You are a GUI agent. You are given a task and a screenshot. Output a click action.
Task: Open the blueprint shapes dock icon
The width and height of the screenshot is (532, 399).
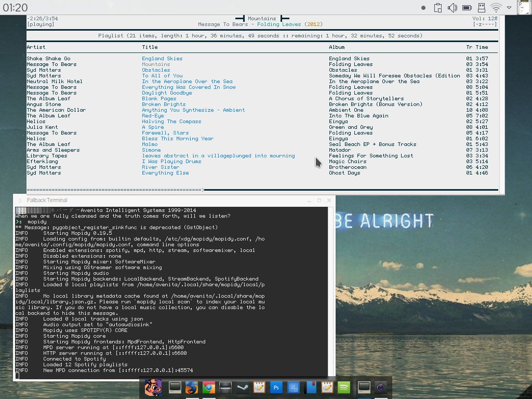pyautogui.click(x=293, y=388)
